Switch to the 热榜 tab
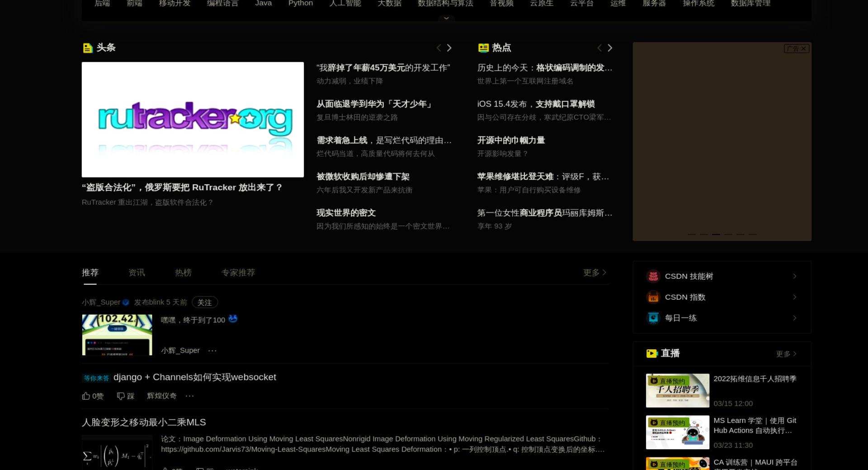This screenshot has width=868, height=470. coord(183,273)
